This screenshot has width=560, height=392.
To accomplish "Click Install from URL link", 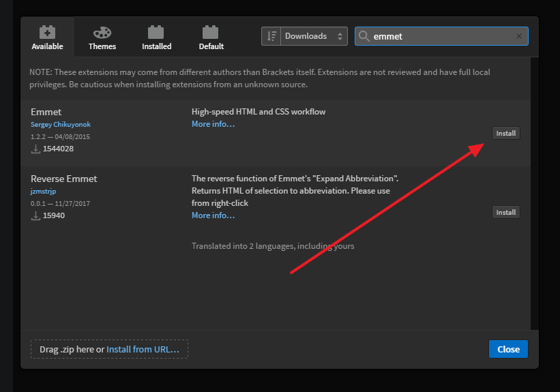I will pyautogui.click(x=143, y=349).
